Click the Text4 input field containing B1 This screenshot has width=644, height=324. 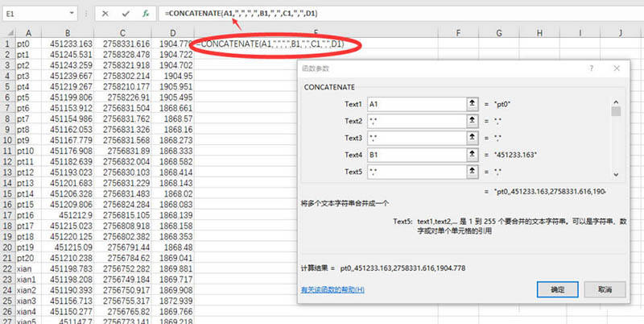tap(417, 155)
